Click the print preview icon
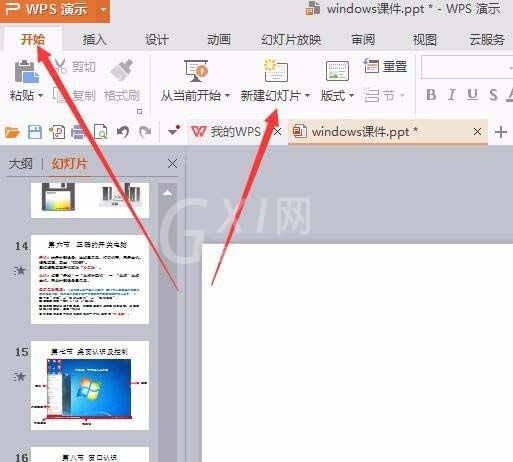Viewport: 513px width, 462px height. point(101,132)
